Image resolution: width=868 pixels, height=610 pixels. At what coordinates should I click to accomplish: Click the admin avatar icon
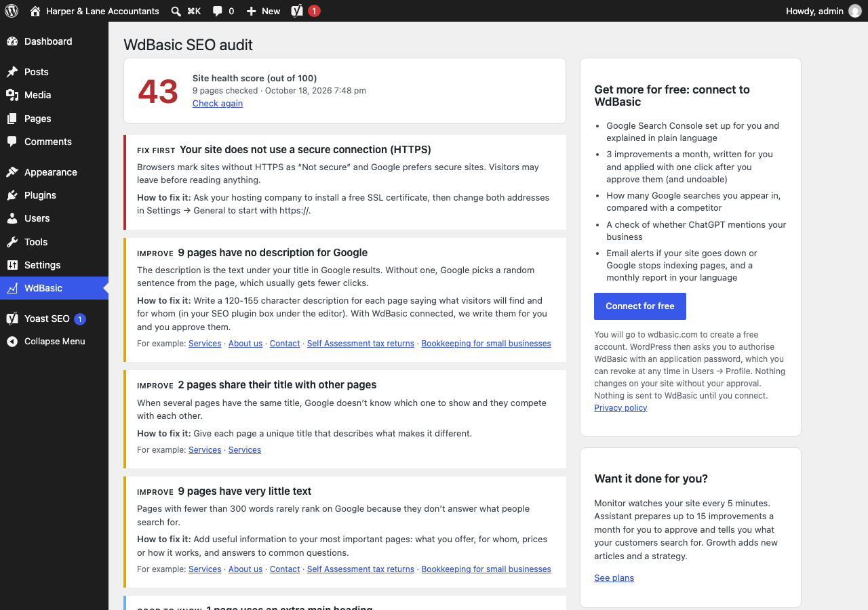[855, 11]
